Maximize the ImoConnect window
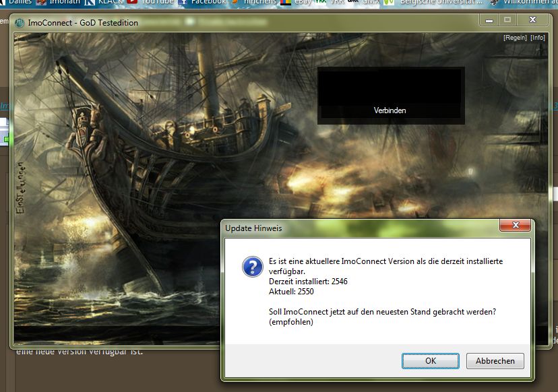 coord(507,20)
